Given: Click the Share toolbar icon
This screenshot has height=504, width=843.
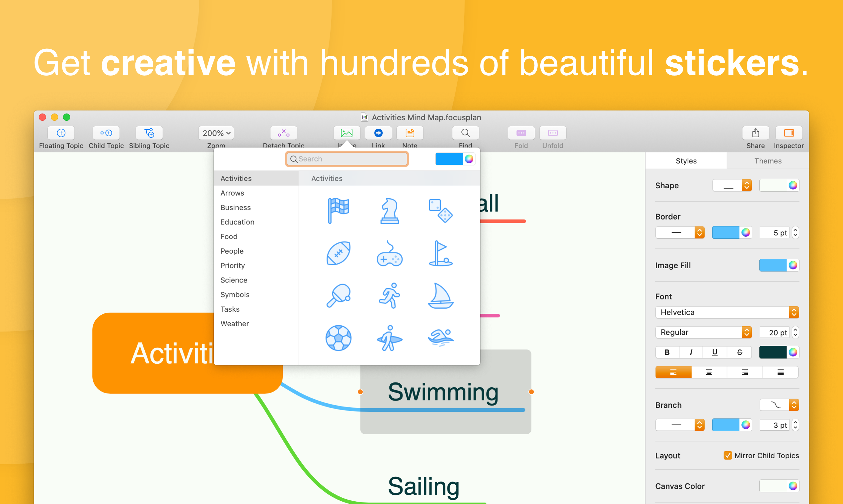Looking at the screenshot, I should click(x=756, y=133).
